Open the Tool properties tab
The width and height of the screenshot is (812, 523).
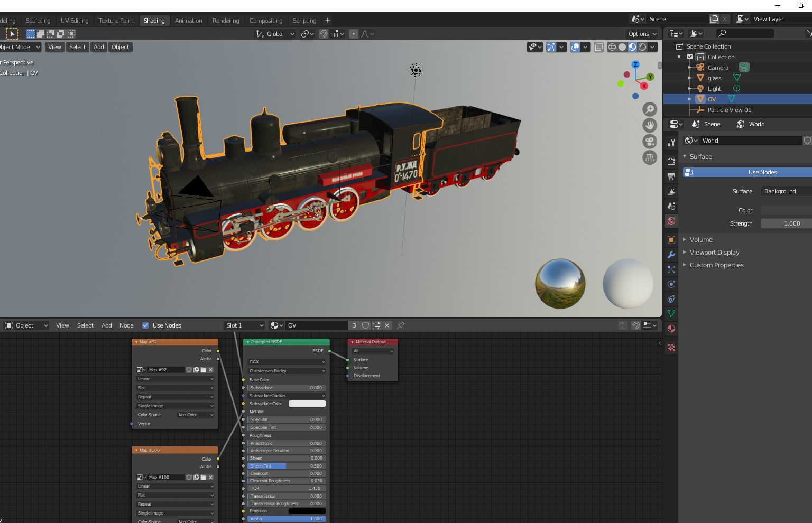click(x=671, y=143)
